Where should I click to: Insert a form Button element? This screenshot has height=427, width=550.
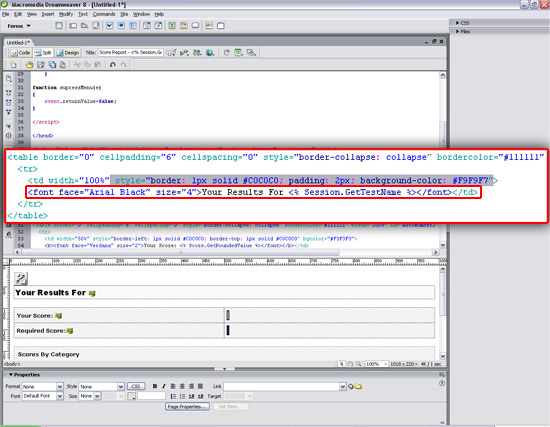click(195, 26)
